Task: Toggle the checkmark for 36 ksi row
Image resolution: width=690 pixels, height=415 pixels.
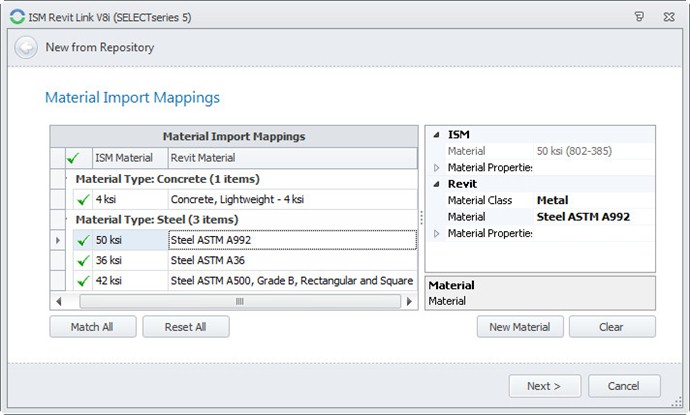Action: 83,261
